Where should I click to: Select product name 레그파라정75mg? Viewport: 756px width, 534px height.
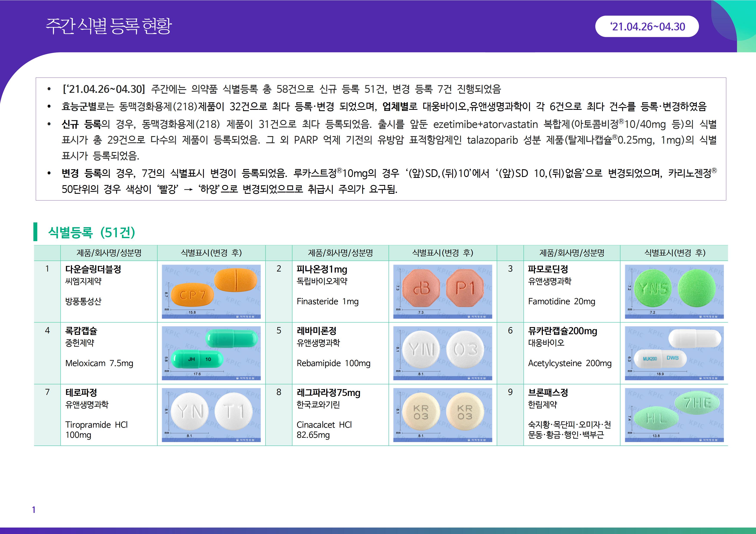click(328, 393)
